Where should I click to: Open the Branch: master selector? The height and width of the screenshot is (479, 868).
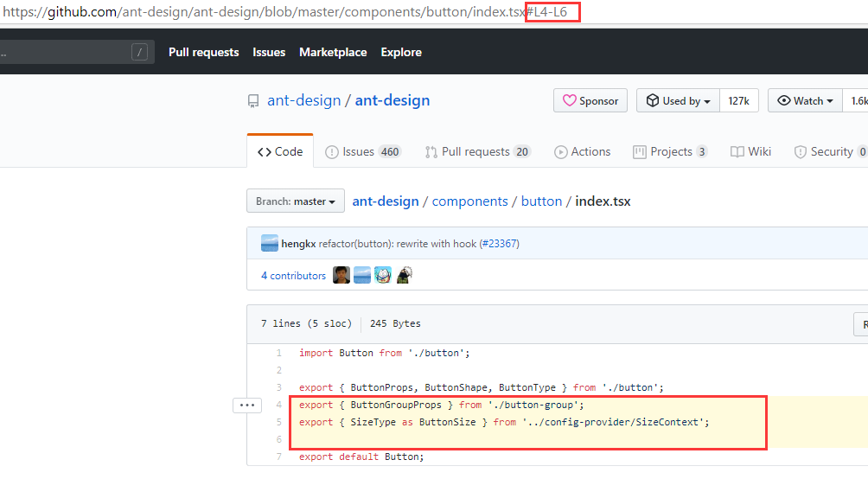pyautogui.click(x=296, y=201)
